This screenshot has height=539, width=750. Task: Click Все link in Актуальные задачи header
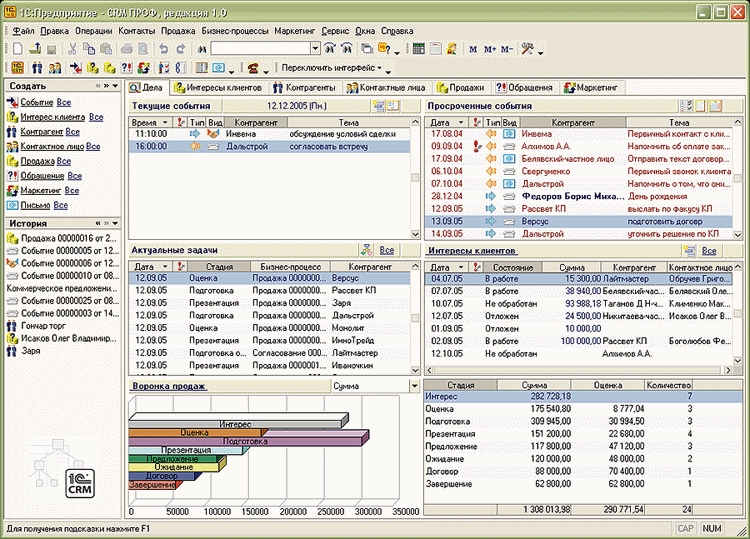point(387,250)
